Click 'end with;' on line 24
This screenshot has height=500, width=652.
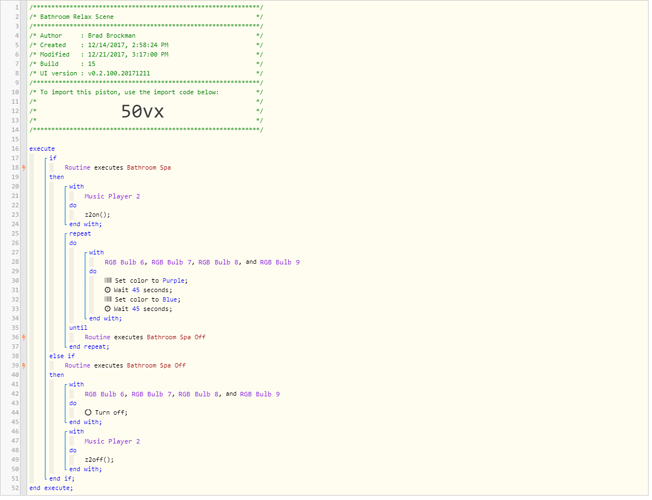[85, 224]
